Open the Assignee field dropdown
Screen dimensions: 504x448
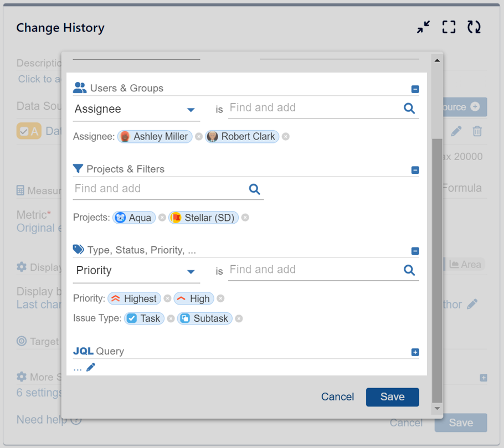(x=191, y=110)
